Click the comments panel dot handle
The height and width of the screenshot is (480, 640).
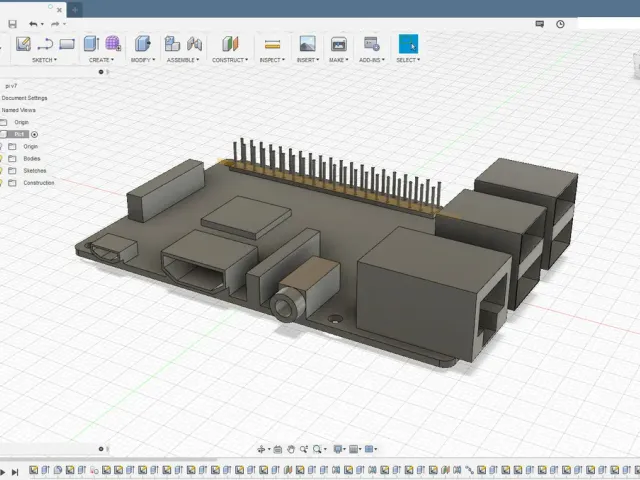[x=101, y=449]
